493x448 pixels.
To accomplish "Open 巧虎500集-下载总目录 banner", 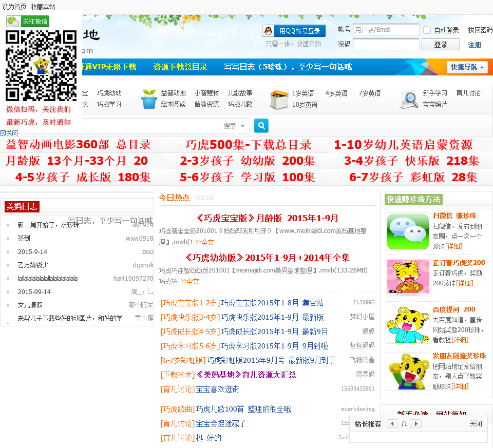I will coord(248,145).
